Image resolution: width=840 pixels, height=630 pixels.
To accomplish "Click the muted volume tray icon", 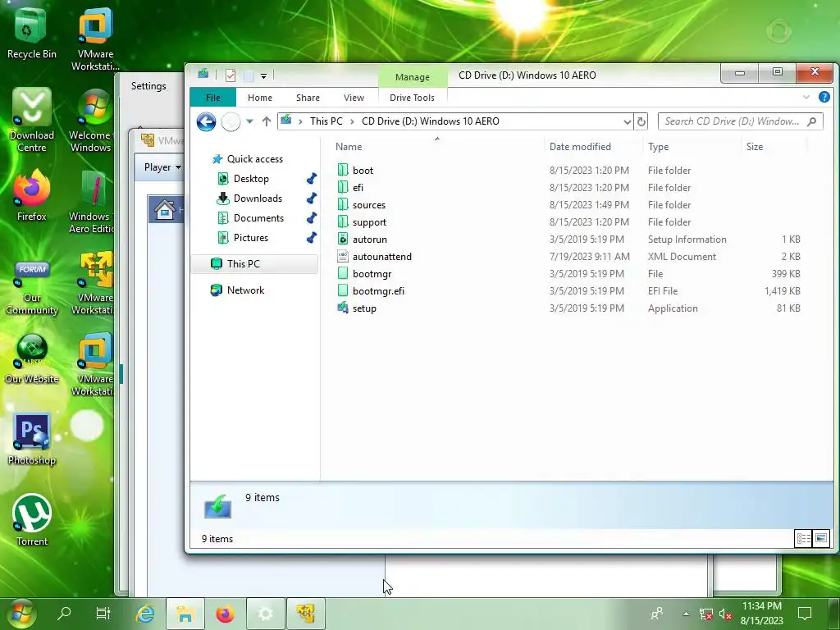I will (725, 614).
